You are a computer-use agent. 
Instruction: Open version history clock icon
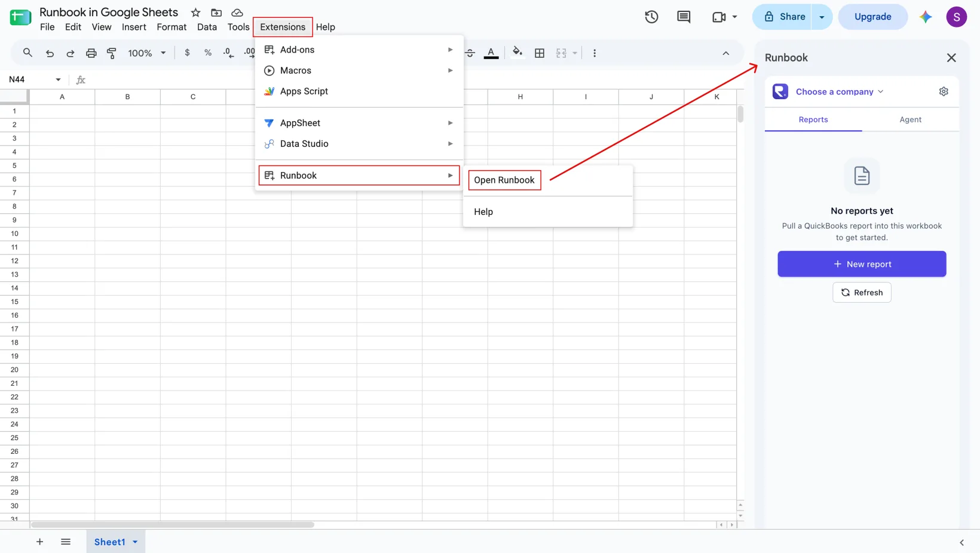(x=651, y=17)
